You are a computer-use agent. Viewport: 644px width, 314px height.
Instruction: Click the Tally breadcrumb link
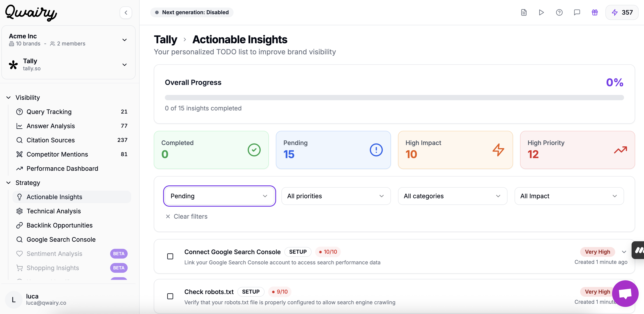(166, 39)
